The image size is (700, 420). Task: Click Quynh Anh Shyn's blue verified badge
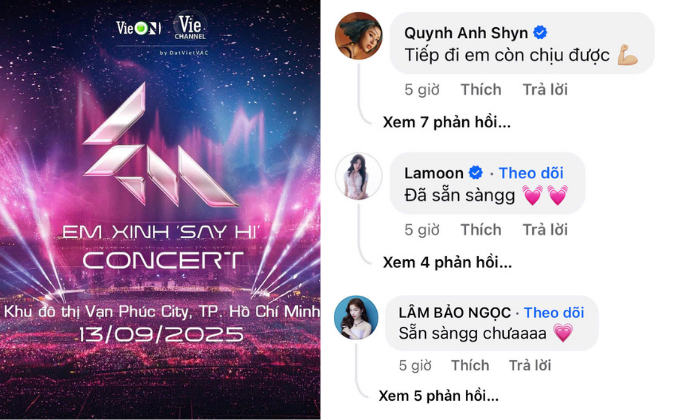pyautogui.click(x=540, y=33)
